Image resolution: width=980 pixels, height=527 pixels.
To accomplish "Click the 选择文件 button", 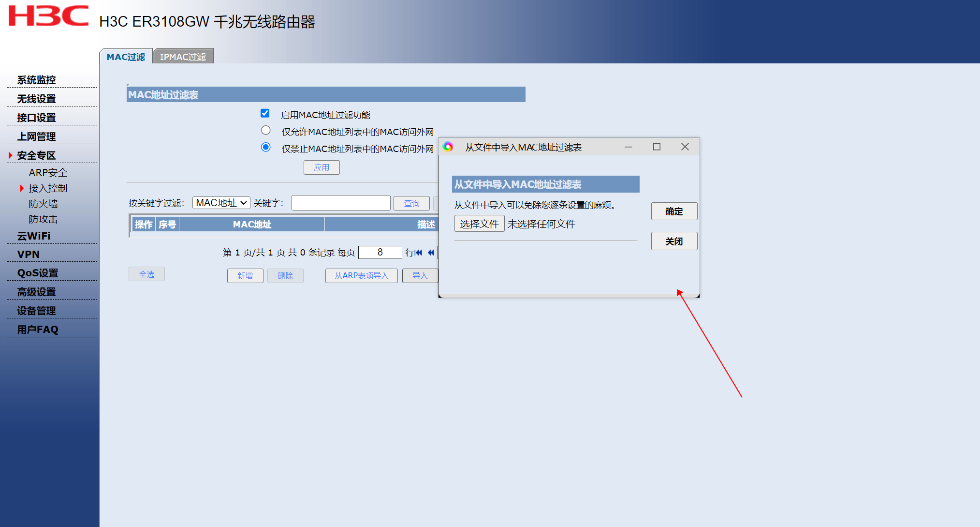I will point(479,224).
